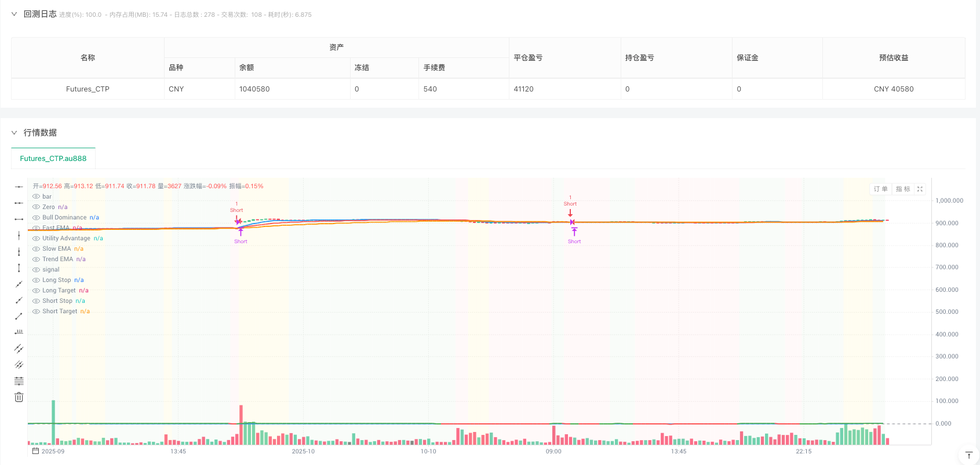Hide the Short Target indicator
This screenshot has height=465, width=980.
(37, 312)
